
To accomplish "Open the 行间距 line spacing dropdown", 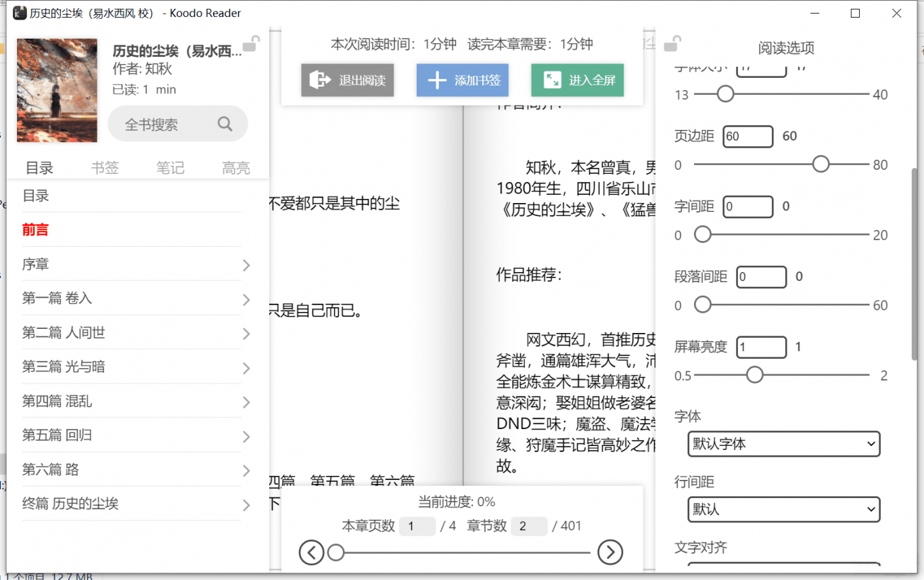I will point(783,510).
